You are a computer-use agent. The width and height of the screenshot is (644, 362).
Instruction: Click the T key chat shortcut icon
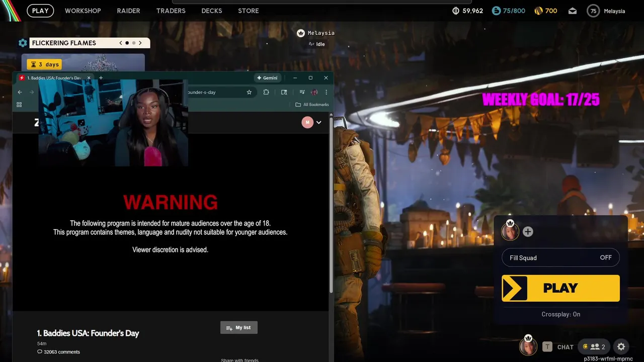pos(547,347)
